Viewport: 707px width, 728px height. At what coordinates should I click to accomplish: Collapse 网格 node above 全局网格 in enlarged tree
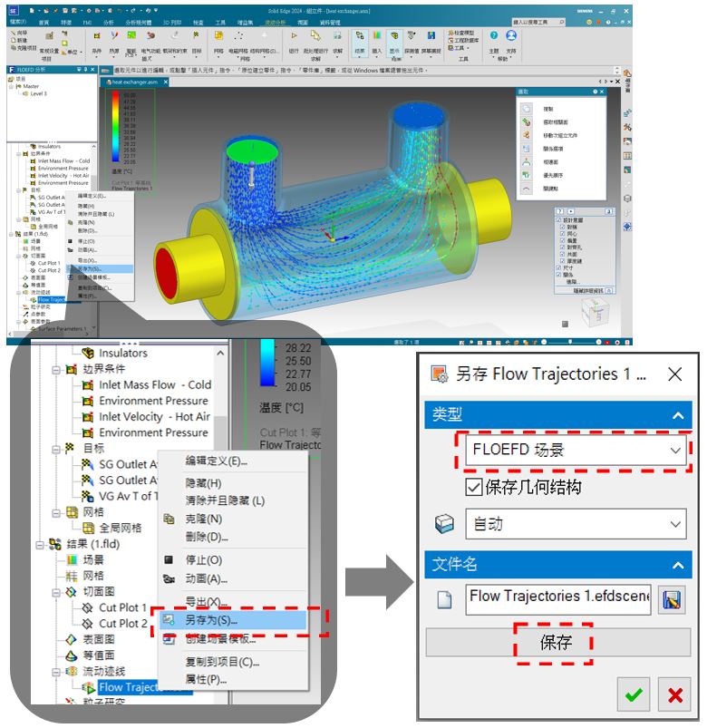coord(55,512)
